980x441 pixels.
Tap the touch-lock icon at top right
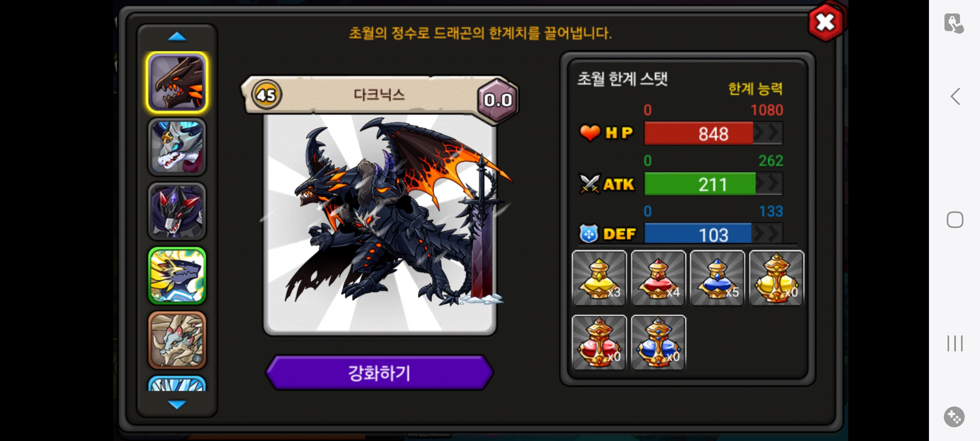pos(954,23)
